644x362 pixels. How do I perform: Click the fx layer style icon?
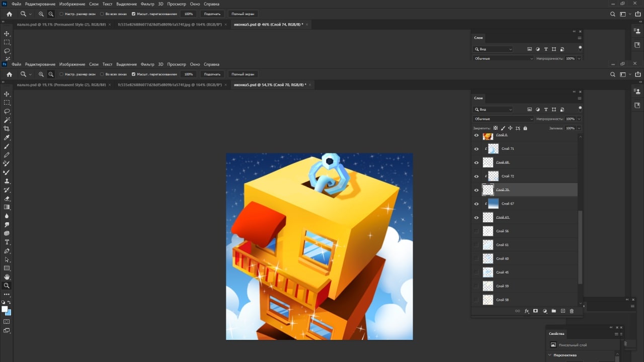pyautogui.click(x=527, y=311)
